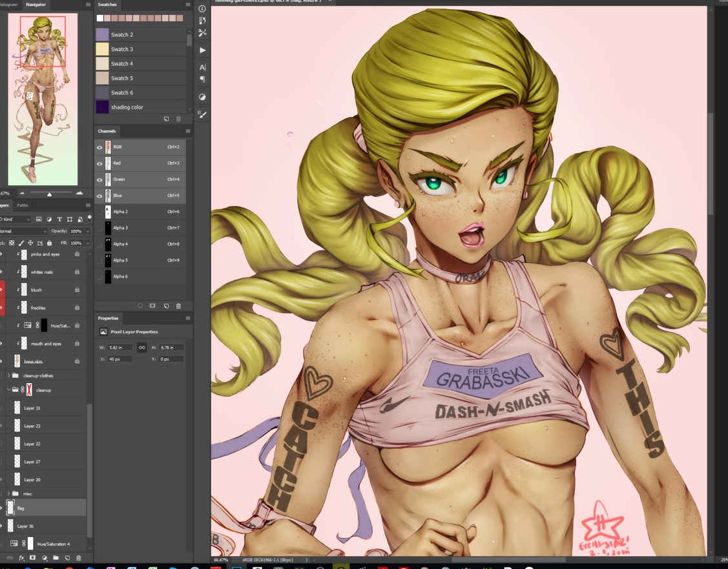728x569 pixels.
Task: Open the Paragraph panel icon
Action: coord(202,79)
